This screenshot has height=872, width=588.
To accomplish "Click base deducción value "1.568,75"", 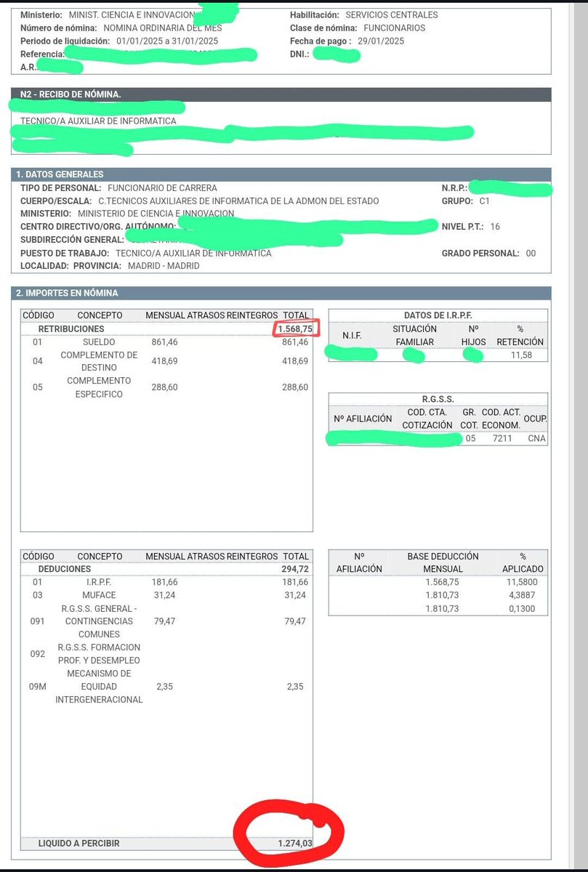I will pyautogui.click(x=443, y=582).
